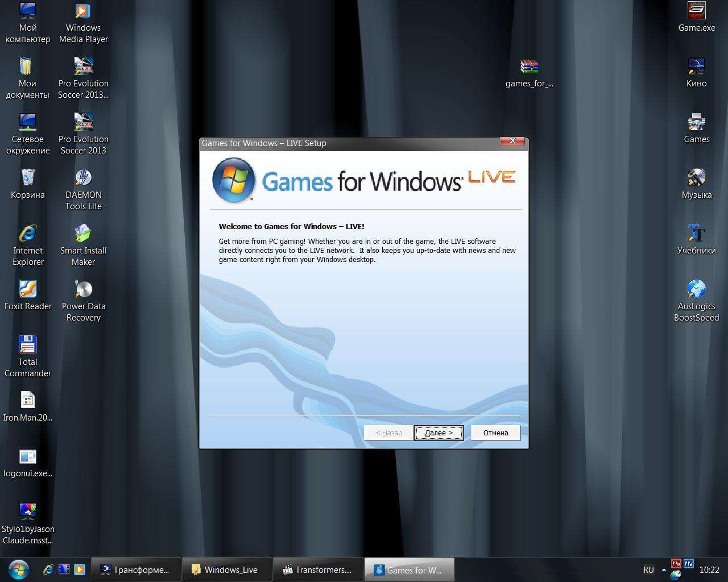The width and height of the screenshot is (728, 582).
Task: Open the Windows Start menu orb
Action: pos(19,569)
